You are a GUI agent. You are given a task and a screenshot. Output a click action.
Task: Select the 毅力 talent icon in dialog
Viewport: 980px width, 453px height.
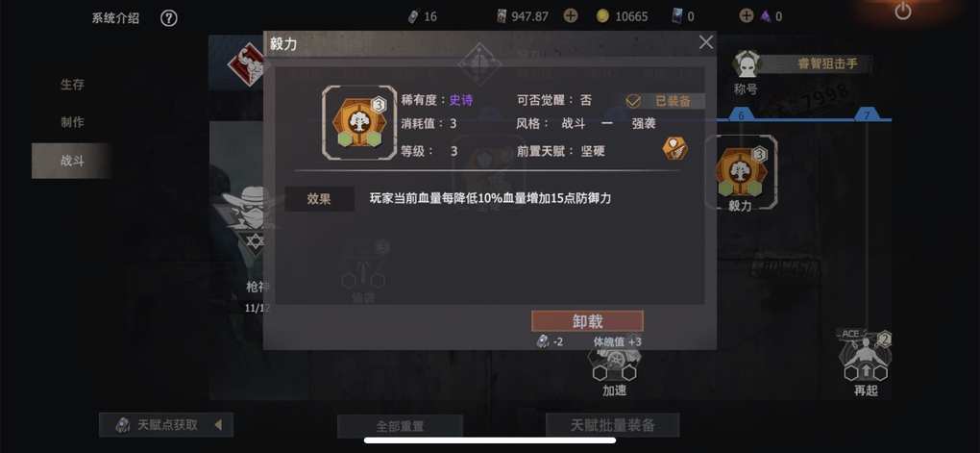359,123
